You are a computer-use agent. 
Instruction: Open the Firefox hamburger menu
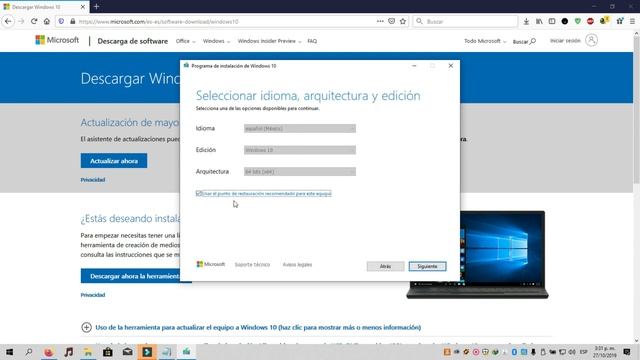tap(632, 21)
